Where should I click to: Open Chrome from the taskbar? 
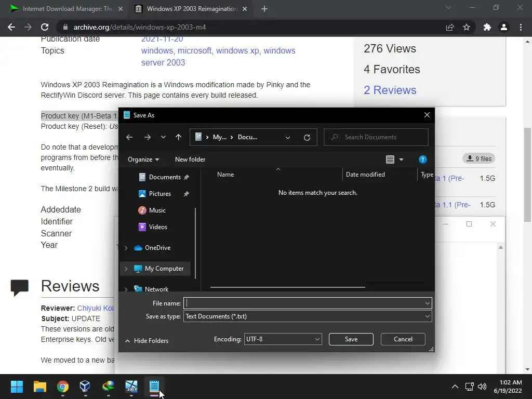pyautogui.click(x=63, y=387)
